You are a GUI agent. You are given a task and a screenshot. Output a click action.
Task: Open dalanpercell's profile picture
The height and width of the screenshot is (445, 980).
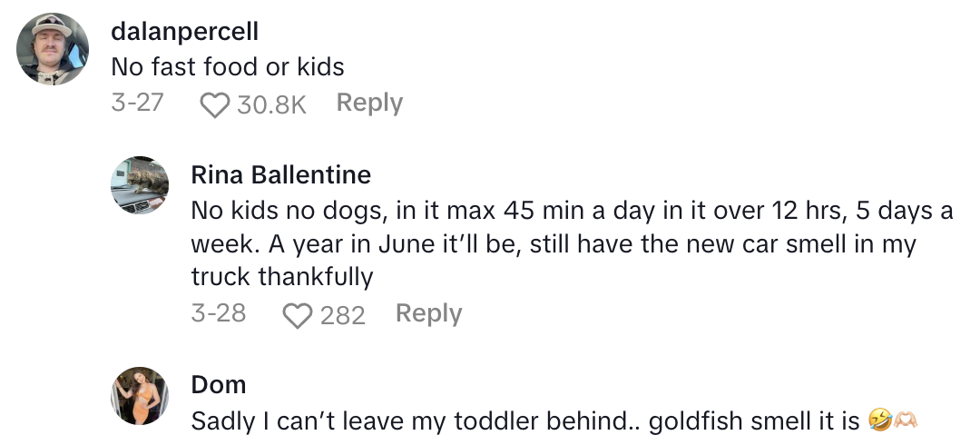coord(53,49)
